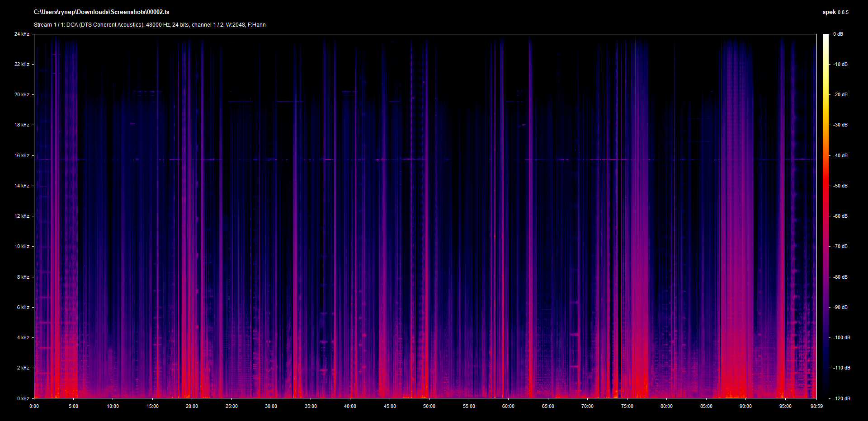Select the 5:00 time axis marker

(x=73, y=407)
